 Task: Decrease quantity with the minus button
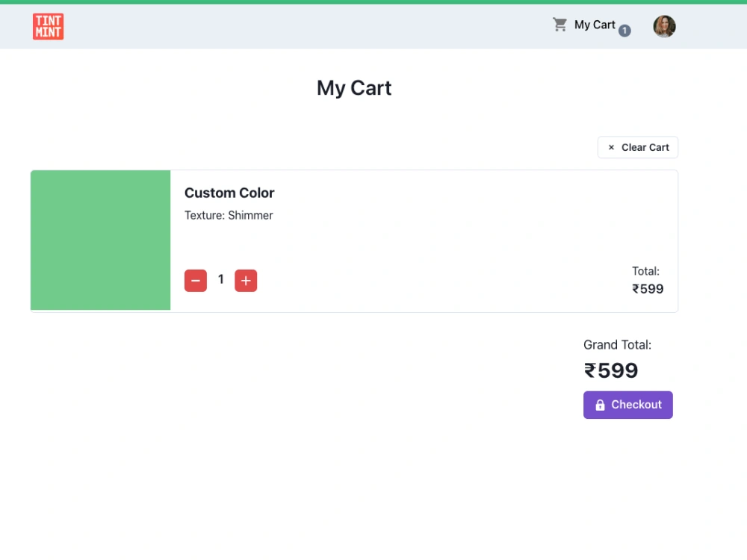(x=196, y=281)
